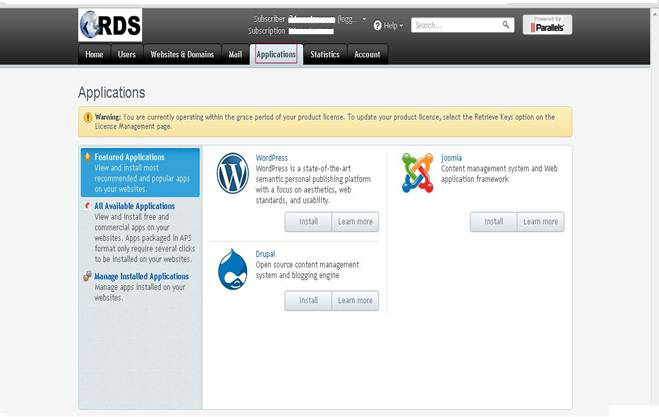Click the Help question mark icon

click(377, 26)
